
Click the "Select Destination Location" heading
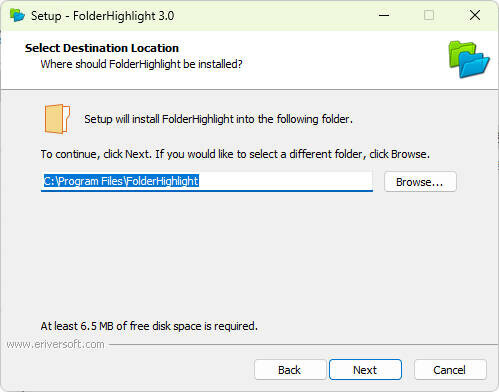click(102, 48)
